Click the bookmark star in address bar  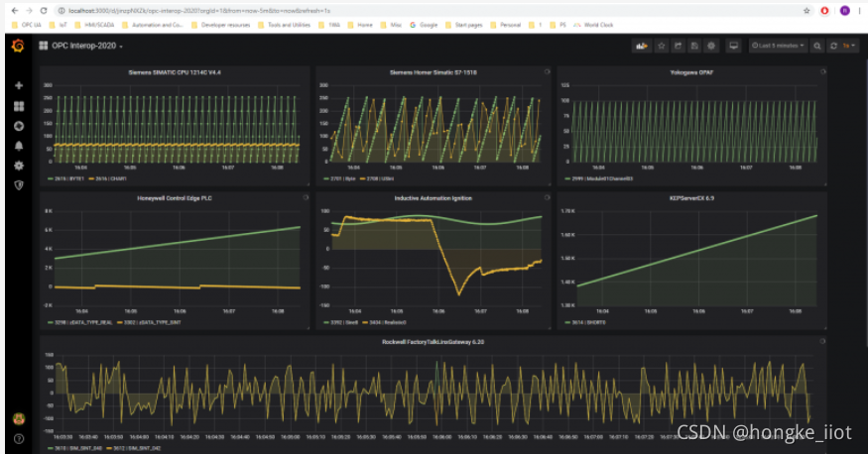tap(806, 11)
